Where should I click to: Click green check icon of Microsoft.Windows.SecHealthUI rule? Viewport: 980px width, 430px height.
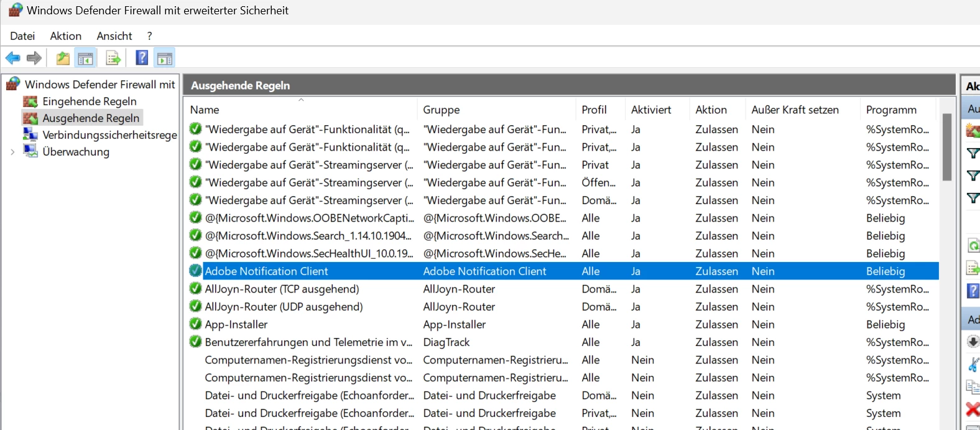coord(195,253)
